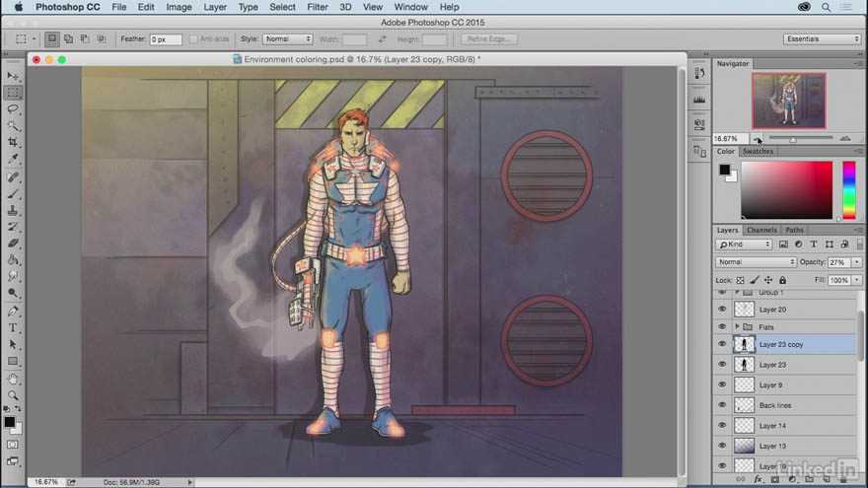Click Intersect with selection option
This screenshot has height=488, width=868.
point(102,39)
